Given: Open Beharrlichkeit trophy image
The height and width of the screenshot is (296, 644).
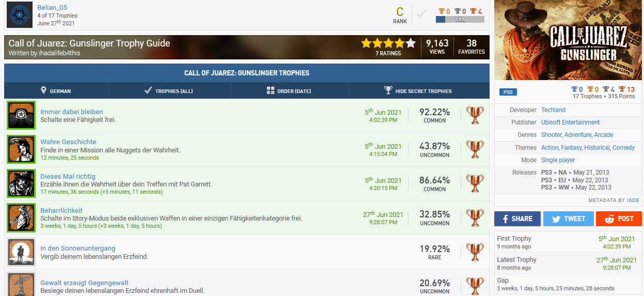Looking at the screenshot, I should point(21,217).
